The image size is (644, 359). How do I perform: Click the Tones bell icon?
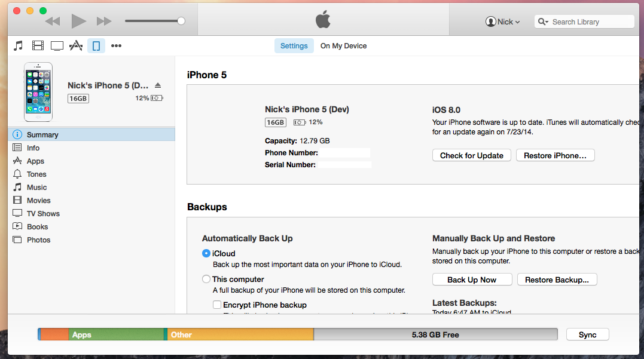(x=17, y=174)
